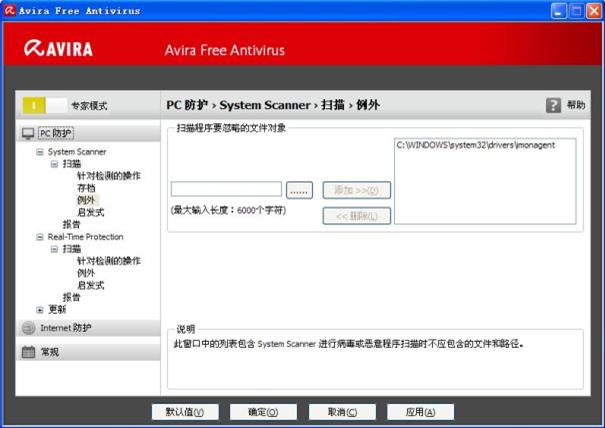Screen dimensions: 605x428
Task: Click the globe icon beside Internet 防护
Action: [29, 328]
